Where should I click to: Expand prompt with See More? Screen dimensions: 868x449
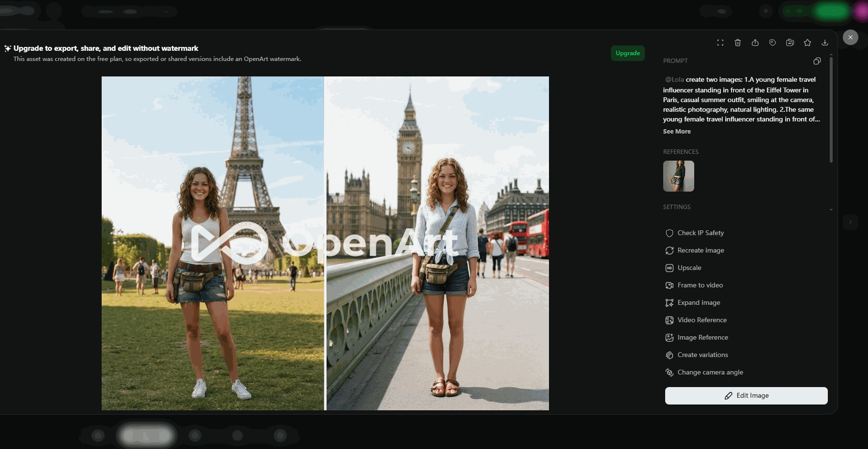[677, 132]
